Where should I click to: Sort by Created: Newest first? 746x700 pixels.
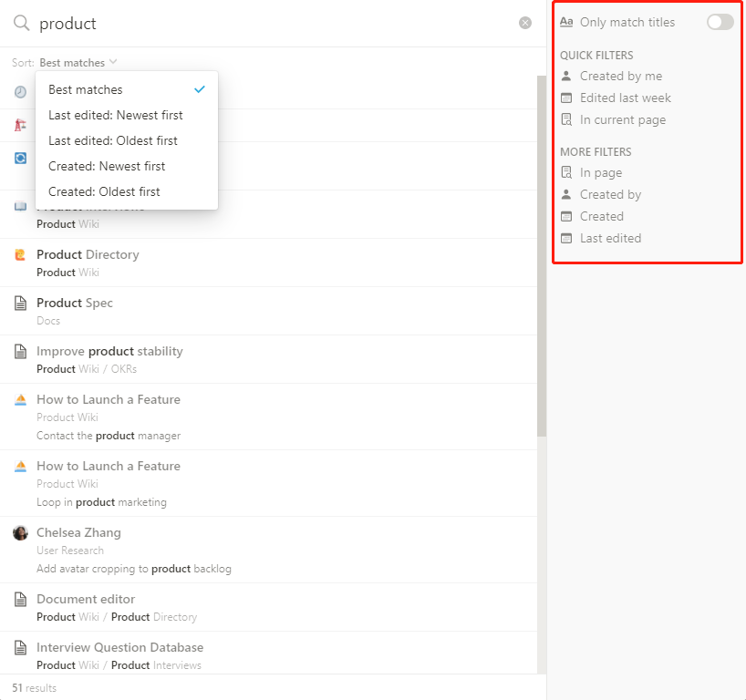point(127,167)
